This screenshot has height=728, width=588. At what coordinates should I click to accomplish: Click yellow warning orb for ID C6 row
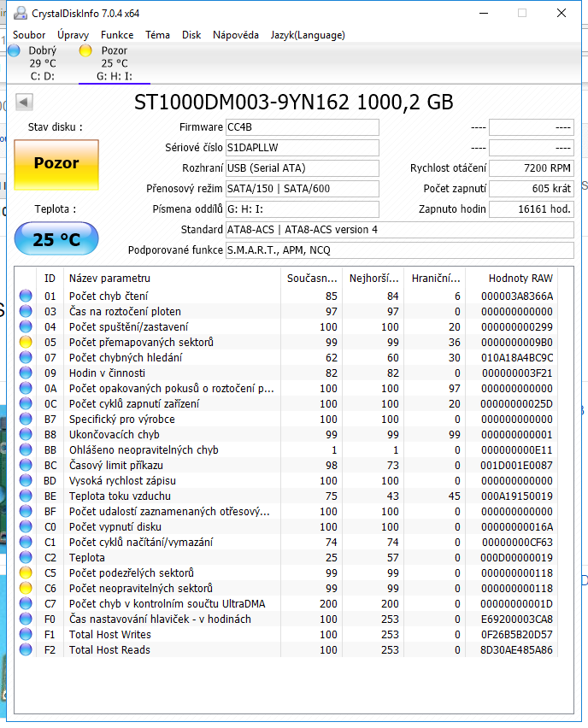(26, 588)
